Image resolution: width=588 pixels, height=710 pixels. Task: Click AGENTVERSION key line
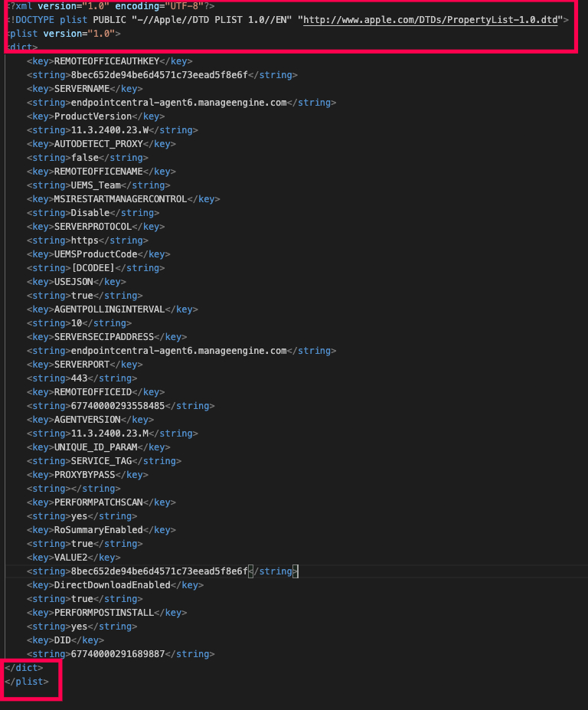(90, 420)
